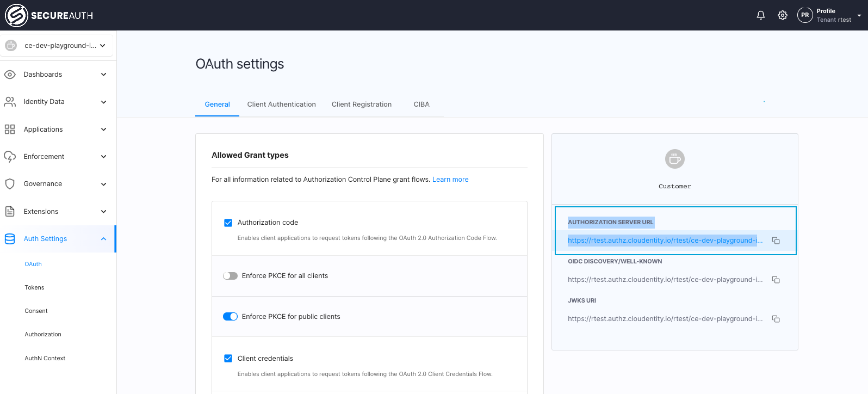Click the 'Tenant rtest' text

click(x=834, y=20)
